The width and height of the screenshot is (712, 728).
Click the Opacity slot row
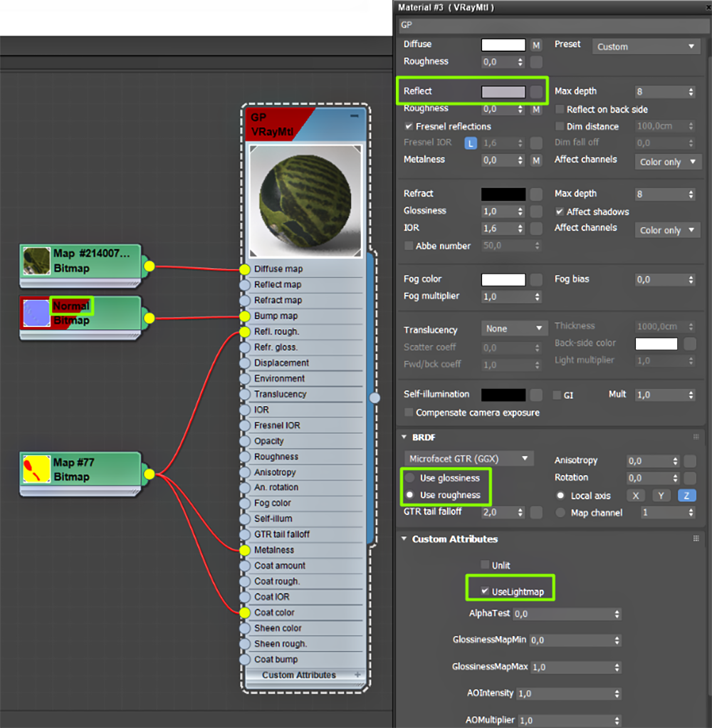(x=305, y=441)
